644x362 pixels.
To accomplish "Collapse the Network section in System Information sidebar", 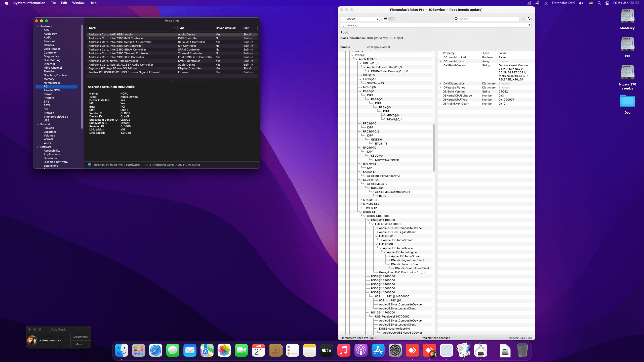I will (38, 124).
